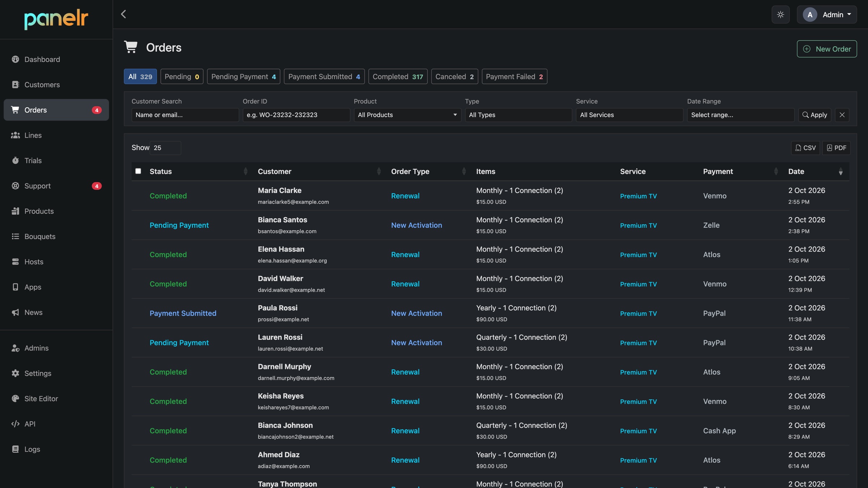The width and height of the screenshot is (868, 488).
Task: Switch to the Payment Failed tab
Action: (x=514, y=77)
